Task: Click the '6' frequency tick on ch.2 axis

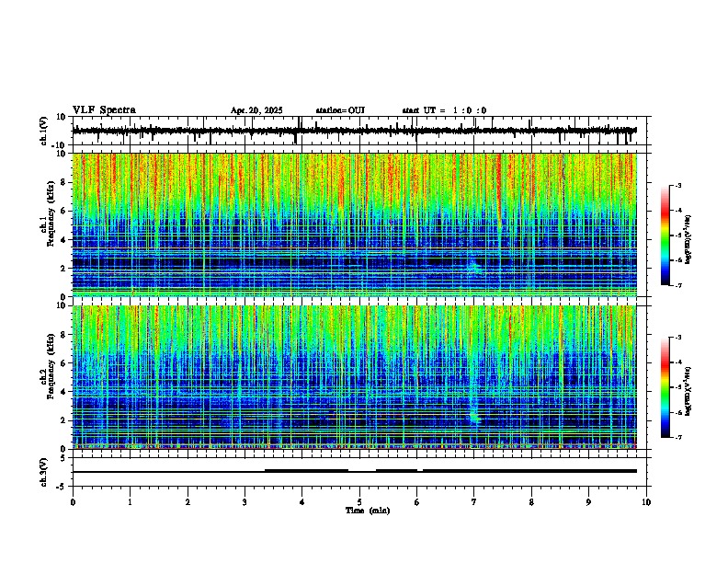Action: 63,363
